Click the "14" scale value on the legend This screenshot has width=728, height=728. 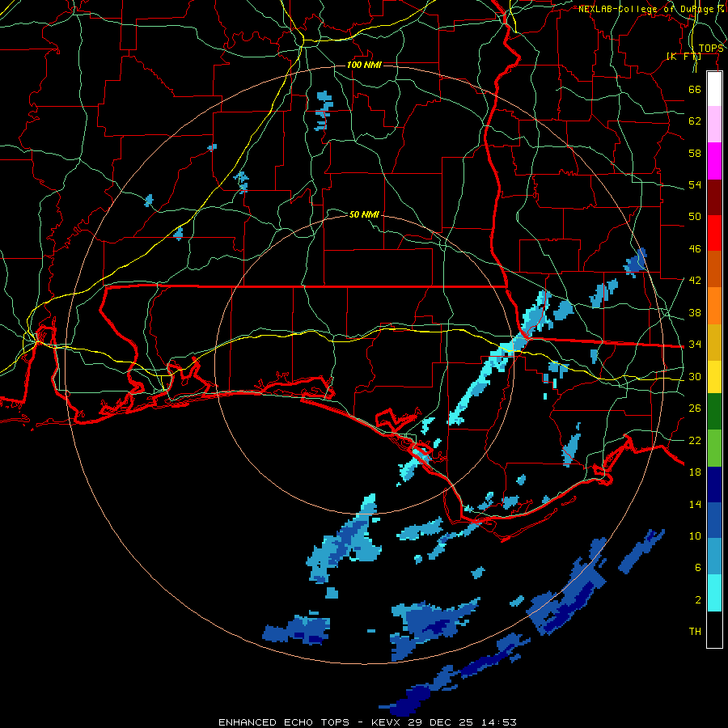coord(695,504)
